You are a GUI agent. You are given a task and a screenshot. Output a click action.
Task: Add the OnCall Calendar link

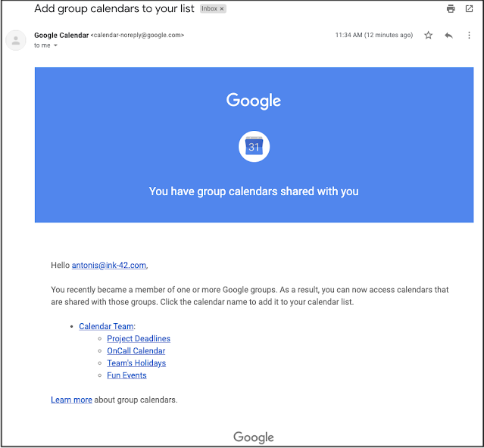coord(136,351)
